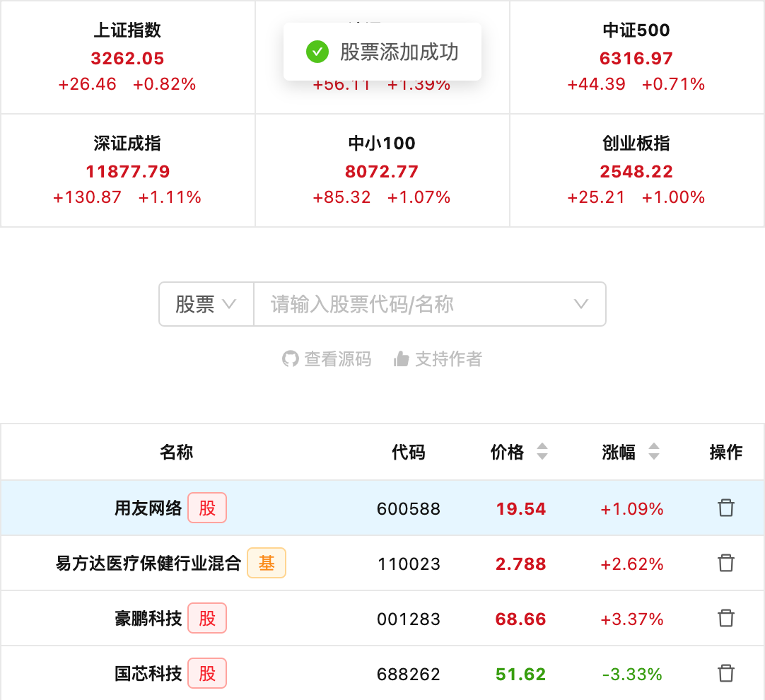Click stock code 600588
This screenshot has width=765, height=700.
[x=409, y=509]
